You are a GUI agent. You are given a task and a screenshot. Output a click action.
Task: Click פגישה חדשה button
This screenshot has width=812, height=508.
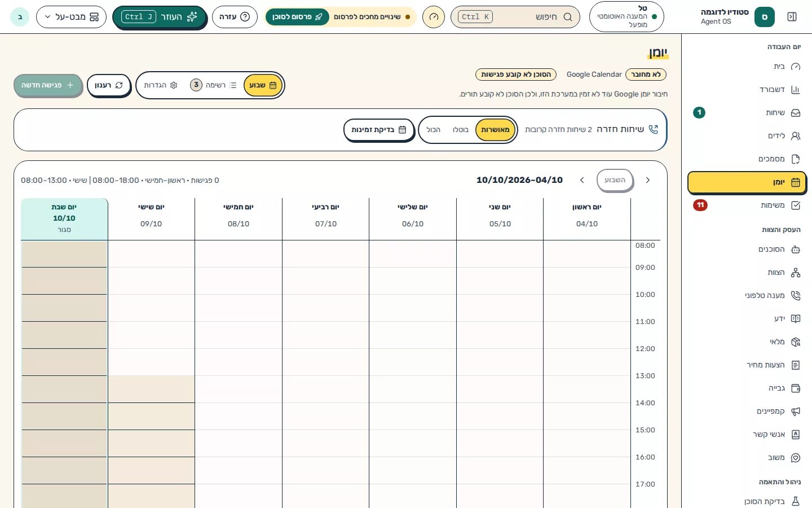tap(48, 85)
